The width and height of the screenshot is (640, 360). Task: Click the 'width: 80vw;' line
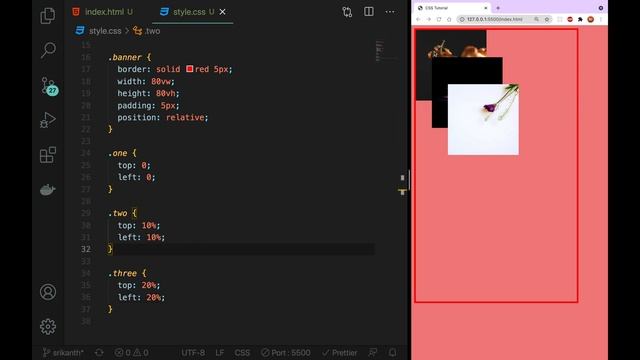pyautogui.click(x=146, y=81)
